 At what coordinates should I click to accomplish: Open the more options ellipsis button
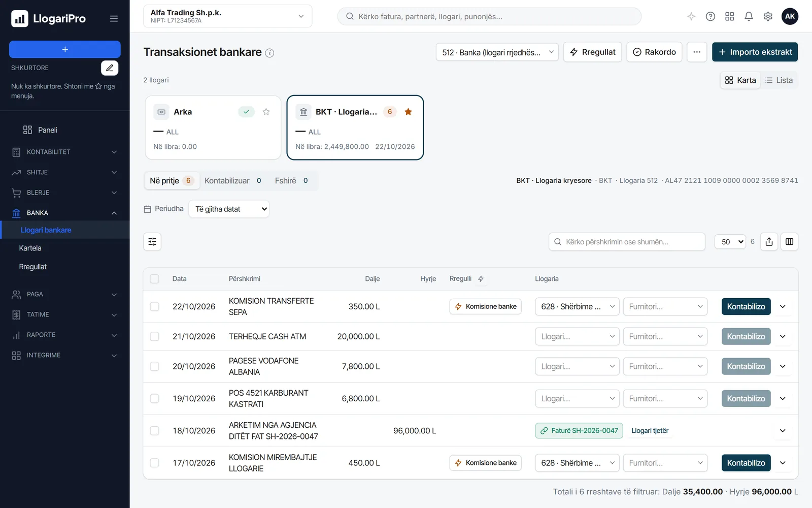(697, 52)
